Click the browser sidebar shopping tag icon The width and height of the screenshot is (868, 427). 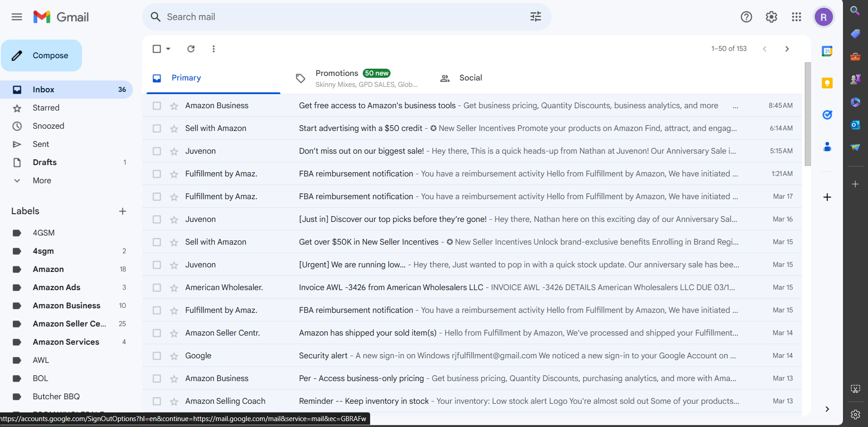(x=855, y=34)
